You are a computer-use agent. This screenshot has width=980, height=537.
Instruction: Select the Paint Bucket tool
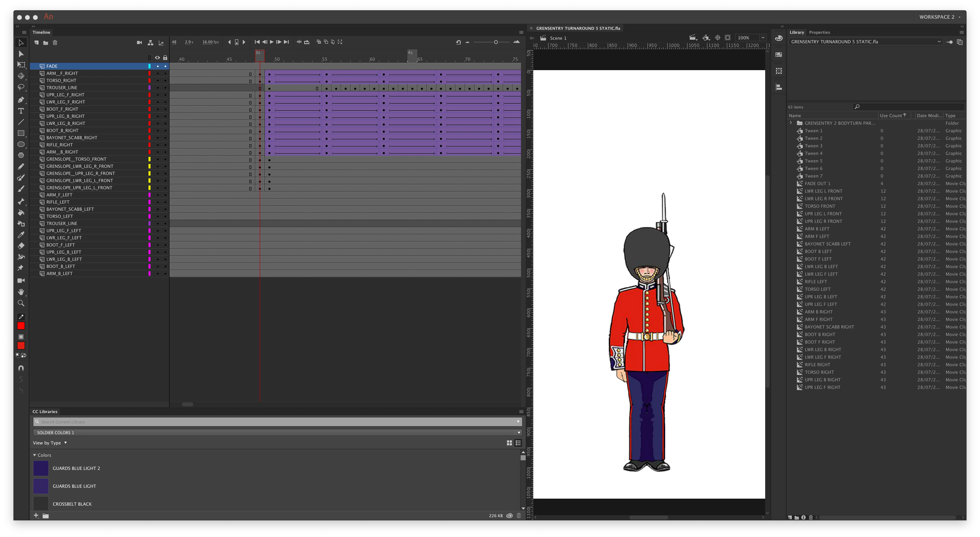coord(21,213)
